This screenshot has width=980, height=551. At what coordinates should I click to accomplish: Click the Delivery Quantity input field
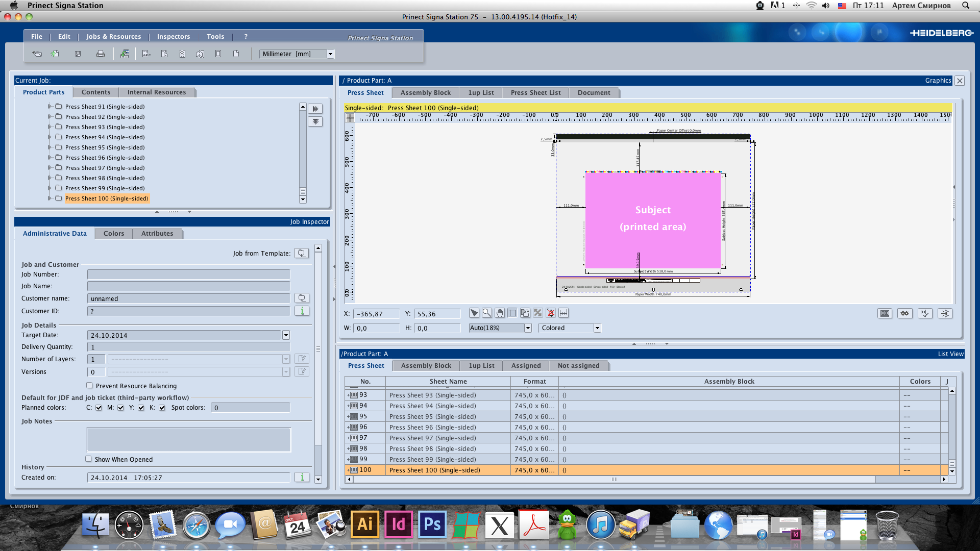pyautogui.click(x=188, y=347)
